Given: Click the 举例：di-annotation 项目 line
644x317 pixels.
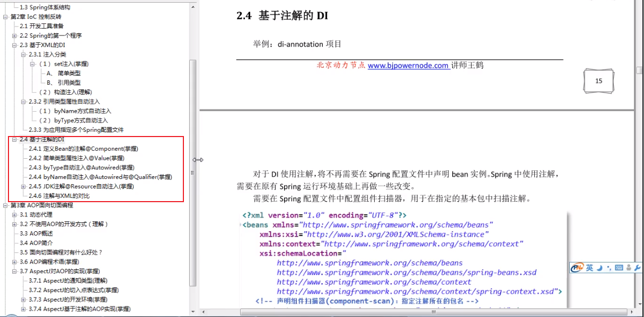Looking at the screenshot, I should click(x=297, y=44).
